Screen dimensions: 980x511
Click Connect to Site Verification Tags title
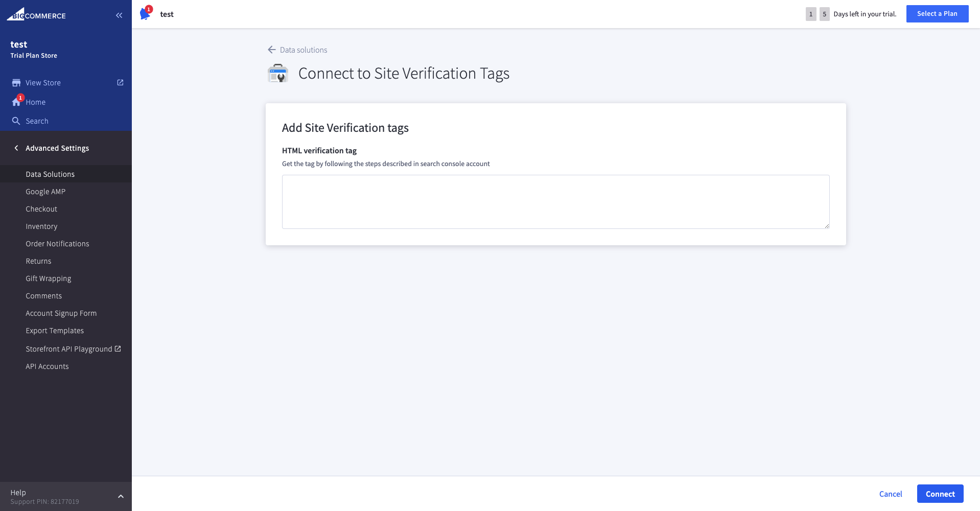(404, 74)
